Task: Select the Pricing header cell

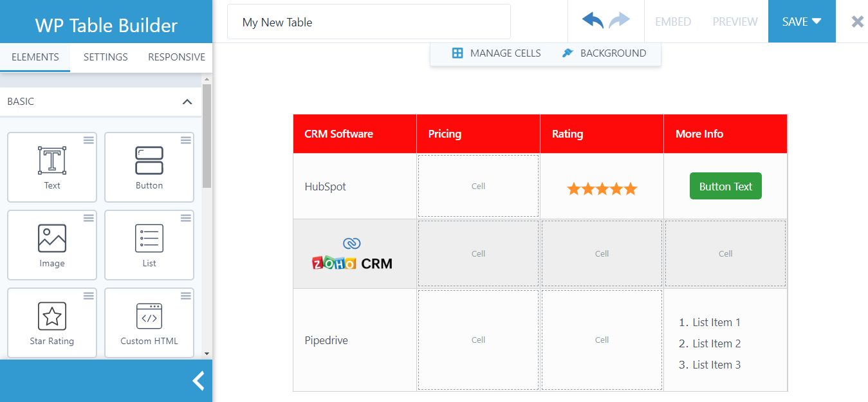Action: point(478,134)
